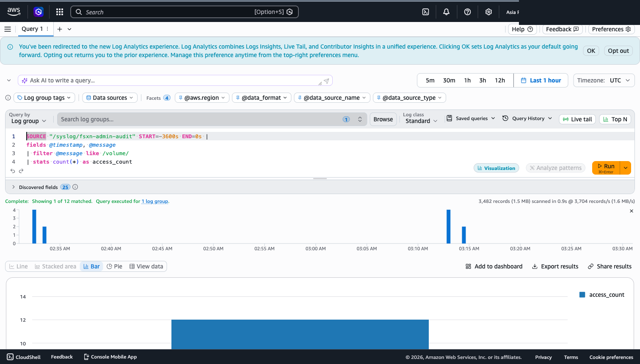Open the hamburger navigation menu
Viewport: 640px width, 364px height.
click(x=7, y=29)
